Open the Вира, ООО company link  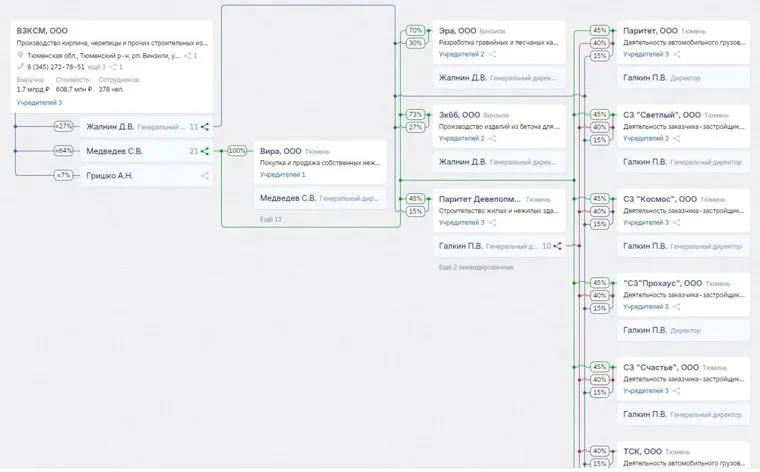point(280,151)
